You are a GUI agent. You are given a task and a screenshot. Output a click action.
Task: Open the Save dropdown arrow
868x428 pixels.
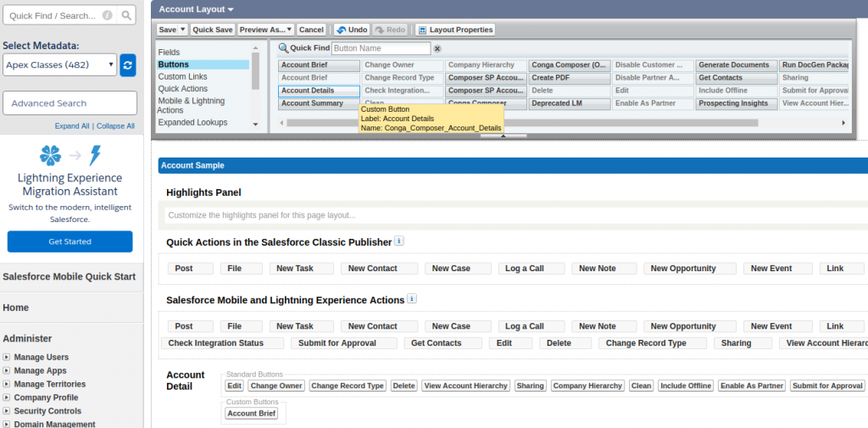(x=182, y=30)
